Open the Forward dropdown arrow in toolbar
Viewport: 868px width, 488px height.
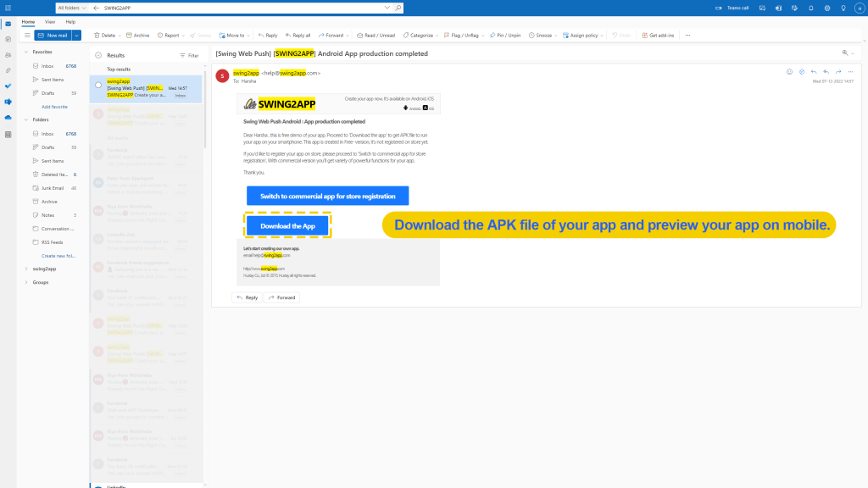click(348, 36)
